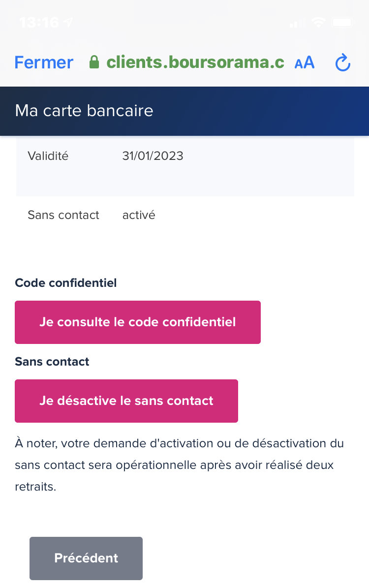Tap the Fermer link to close browser

pyautogui.click(x=44, y=62)
